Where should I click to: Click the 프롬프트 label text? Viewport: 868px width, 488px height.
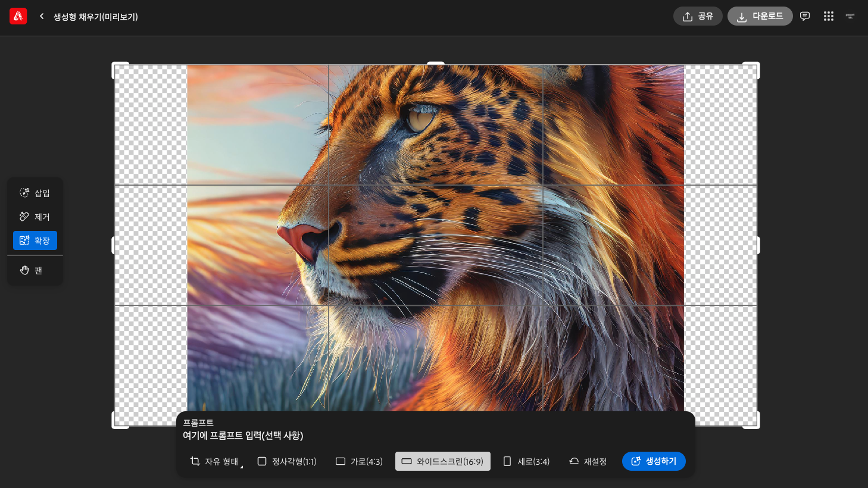click(198, 423)
